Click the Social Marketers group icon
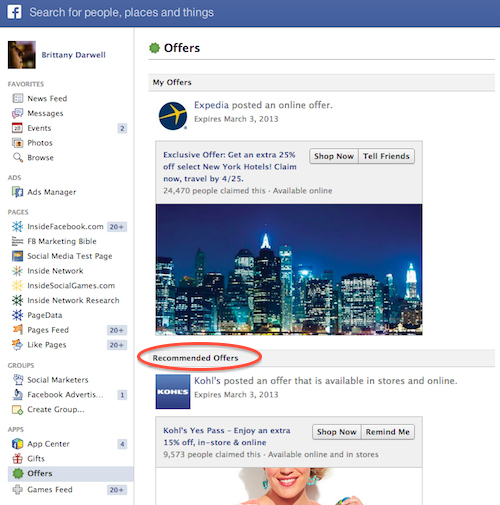This screenshot has width=500, height=505. point(18,380)
